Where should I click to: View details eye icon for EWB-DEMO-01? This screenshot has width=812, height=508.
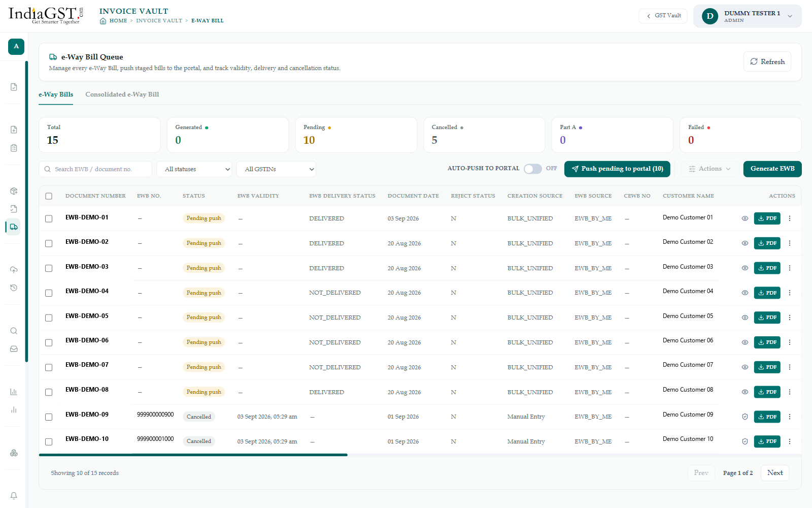tap(745, 218)
